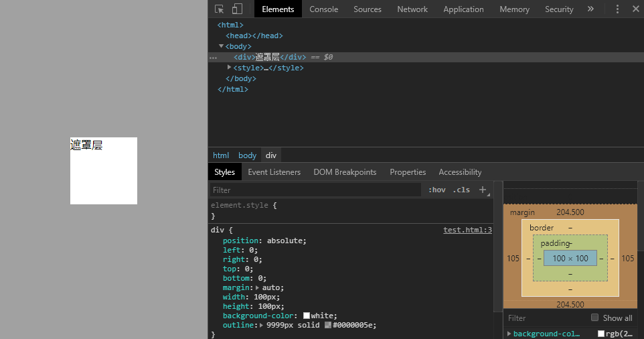This screenshot has width=644, height=339.
Task: Focus the computed styles Filter field
Action: [545, 318]
